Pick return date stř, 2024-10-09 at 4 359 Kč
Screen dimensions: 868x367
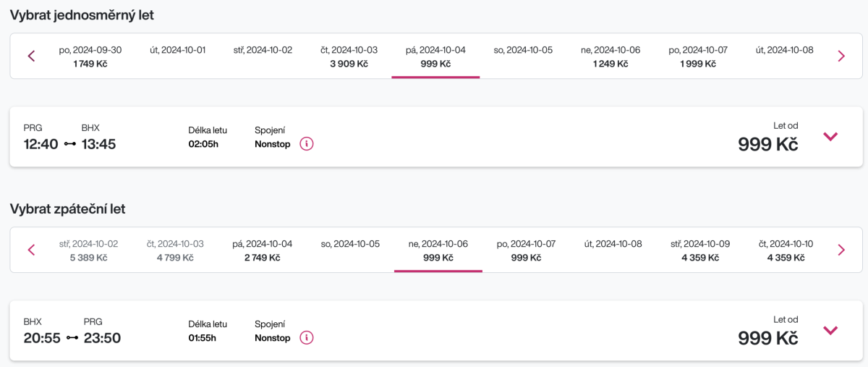(699, 250)
